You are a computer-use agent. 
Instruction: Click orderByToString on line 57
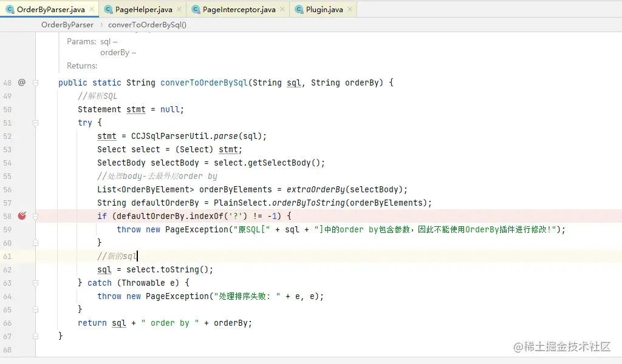308,203
